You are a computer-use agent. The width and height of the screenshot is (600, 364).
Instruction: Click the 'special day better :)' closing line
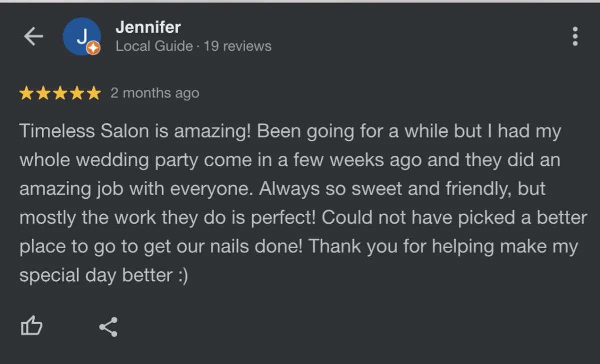pyautogui.click(x=103, y=276)
